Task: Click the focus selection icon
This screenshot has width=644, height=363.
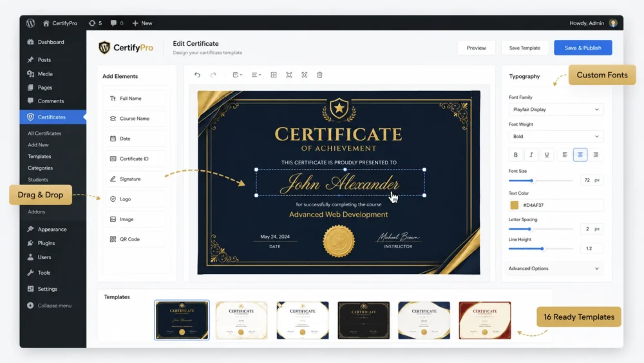Action: click(305, 75)
